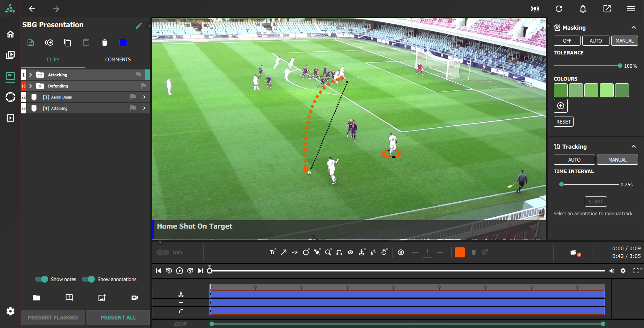This screenshot has width=644, height=328.
Task: Select the straight arrow drawing tool
Action: point(283,252)
